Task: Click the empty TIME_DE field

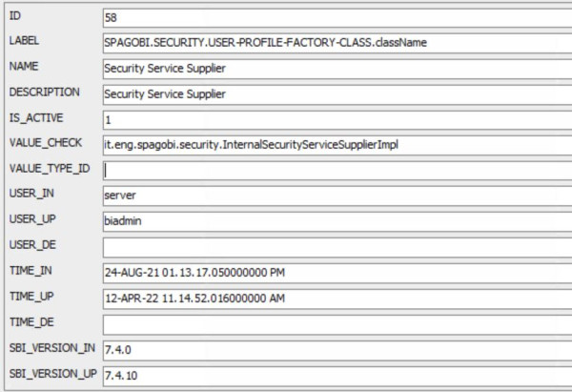Action: click(x=337, y=325)
